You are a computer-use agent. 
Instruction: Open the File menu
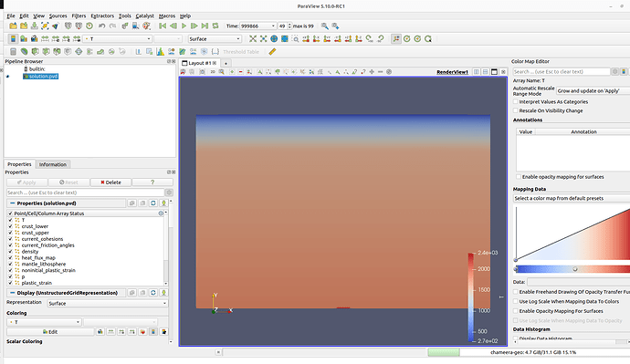pos(11,16)
